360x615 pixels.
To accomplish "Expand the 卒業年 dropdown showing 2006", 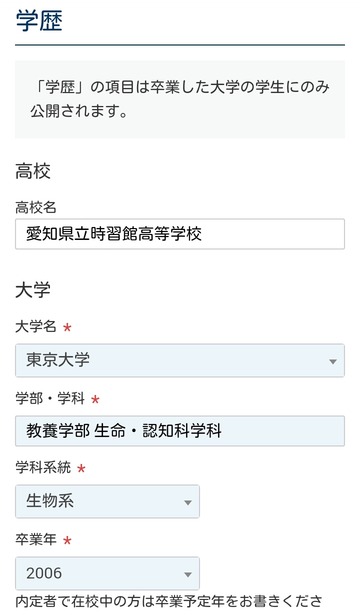I will click(x=107, y=573).
